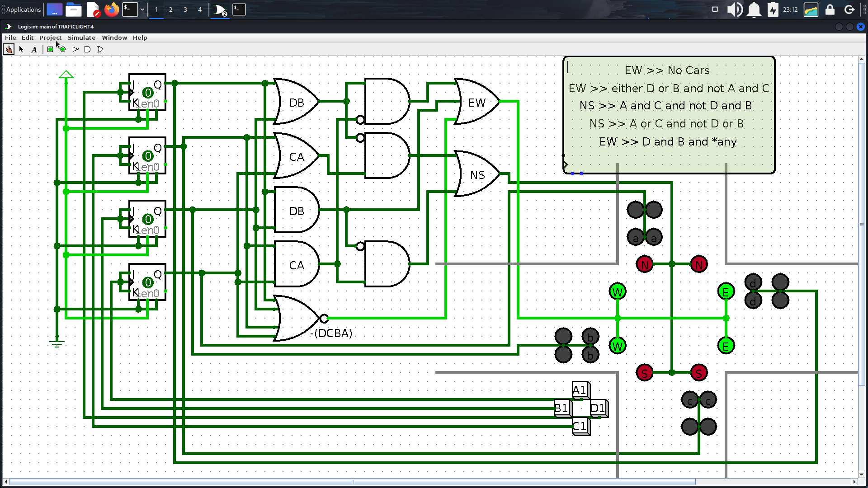Viewport: 868px width, 488px height.
Task: Click the lock screen icon
Action: (x=830, y=9)
